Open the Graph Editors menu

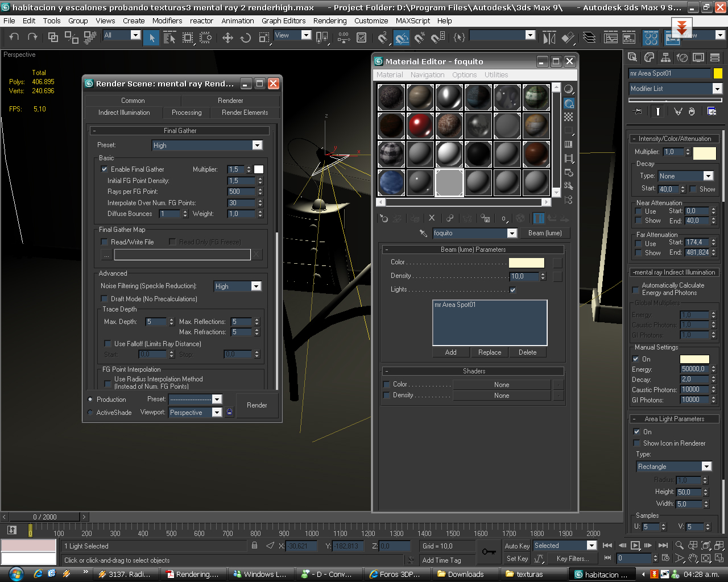pyautogui.click(x=283, y=20)
